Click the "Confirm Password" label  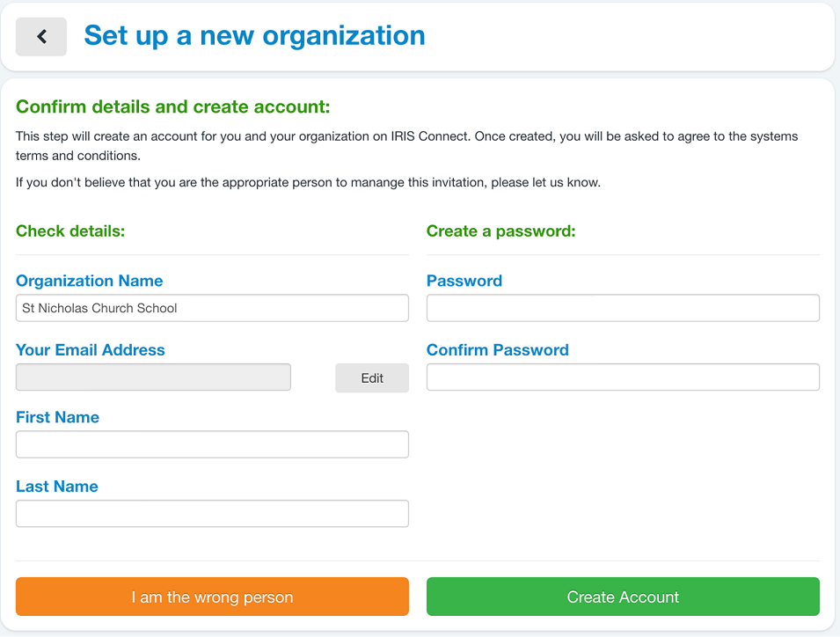click(x=497, y=350)
